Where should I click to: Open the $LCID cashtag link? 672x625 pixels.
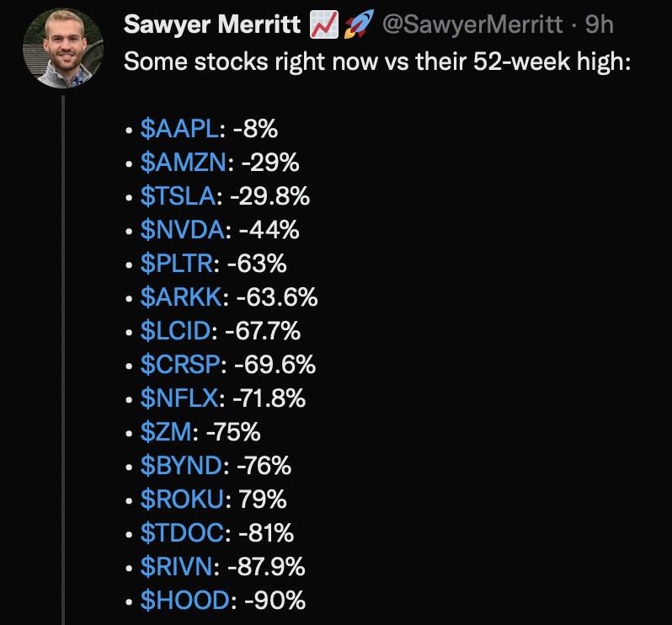click(x=176, y=330)
